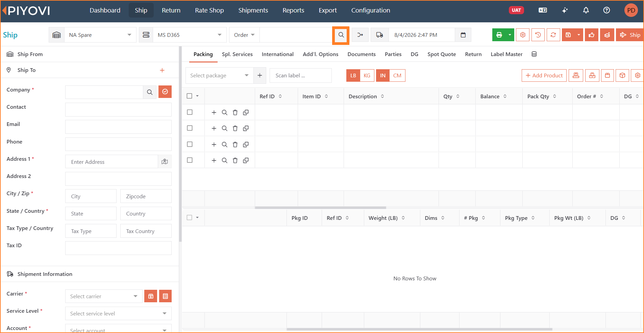
Task: Open the Order type dropdown
Action: [244, 35]
